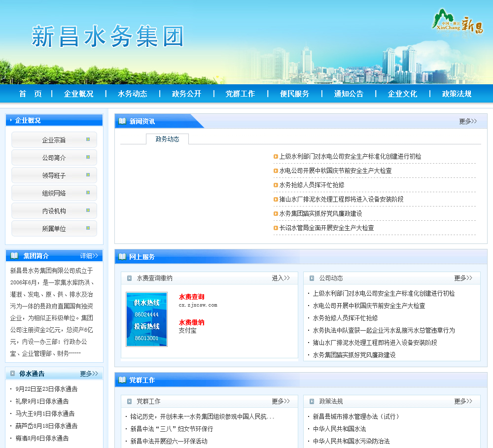Viewport: 493px width, 448px height.
Task: Click the arrow icon on the 企业宗旨 button
Action: (x=88, y=139)
